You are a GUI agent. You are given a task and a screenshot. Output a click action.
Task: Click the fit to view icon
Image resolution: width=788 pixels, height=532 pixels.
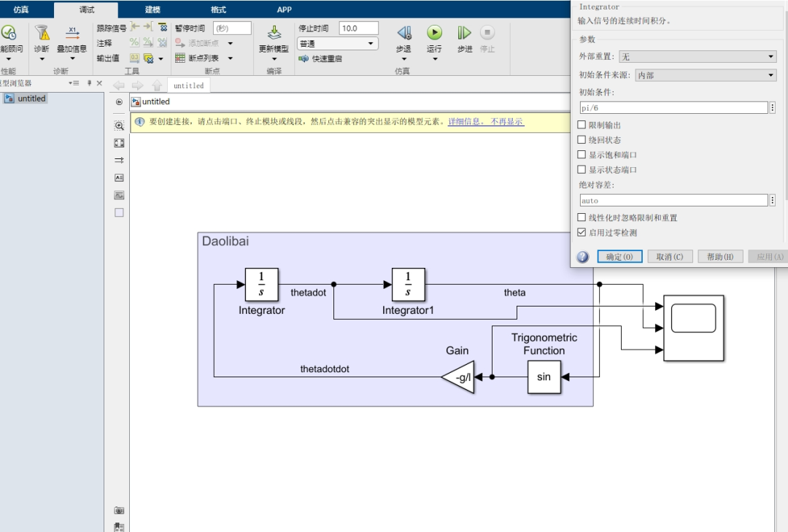pos(119,143)
